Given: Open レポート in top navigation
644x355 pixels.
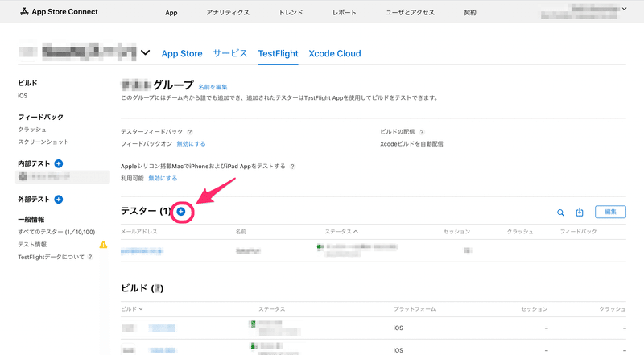Looking at the screenshot, I should [x=345, y=13].
